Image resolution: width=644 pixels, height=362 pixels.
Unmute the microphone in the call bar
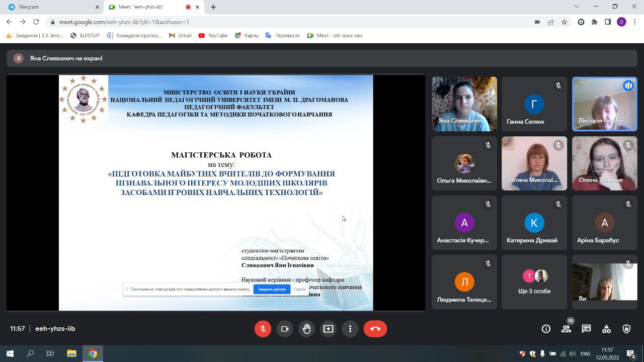pyautogui.click(x=263, y=329)
